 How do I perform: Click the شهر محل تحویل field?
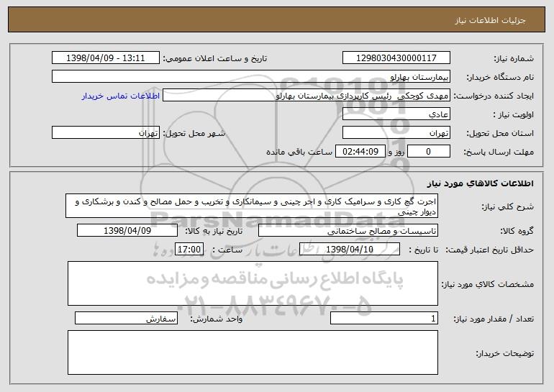point(106,133)
